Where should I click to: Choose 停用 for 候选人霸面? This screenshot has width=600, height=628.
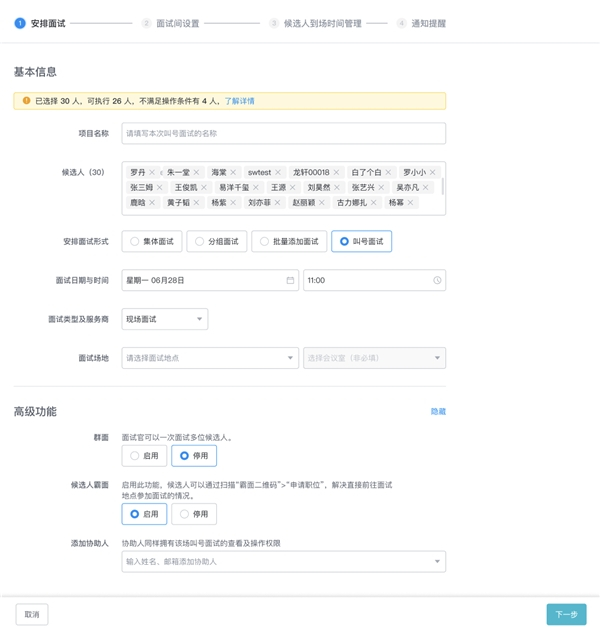pyautogui.click(x=194, y=514)
